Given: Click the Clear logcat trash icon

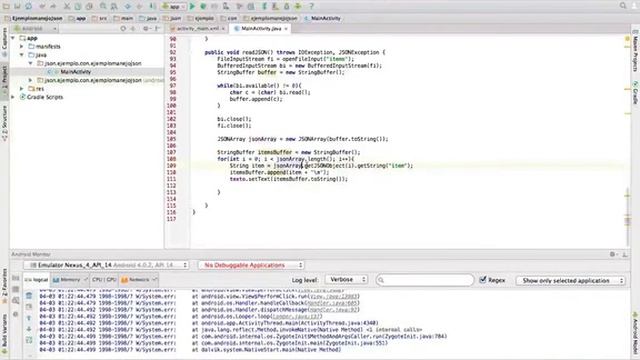Looking at the screenshot, I should [29, 295].
